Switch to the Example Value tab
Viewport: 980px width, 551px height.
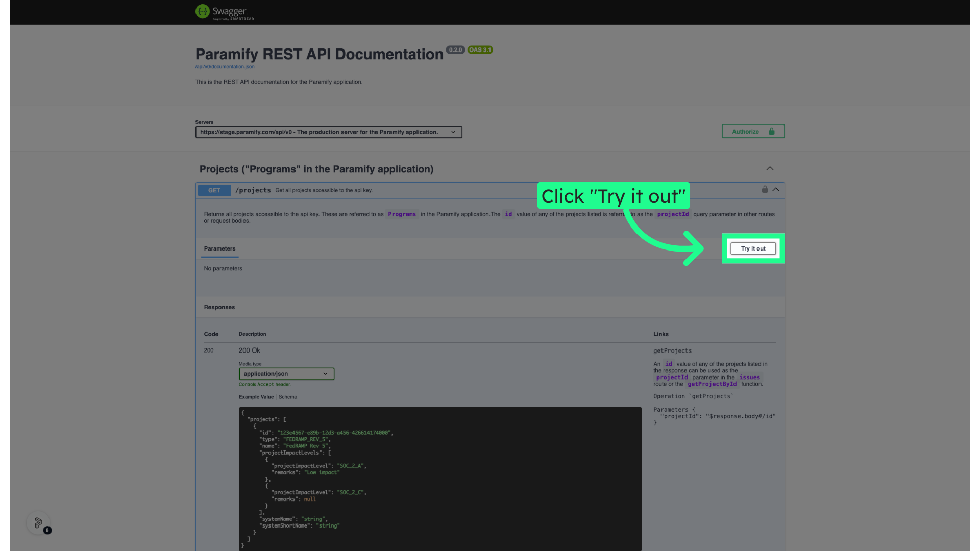[x=256, y=397]
